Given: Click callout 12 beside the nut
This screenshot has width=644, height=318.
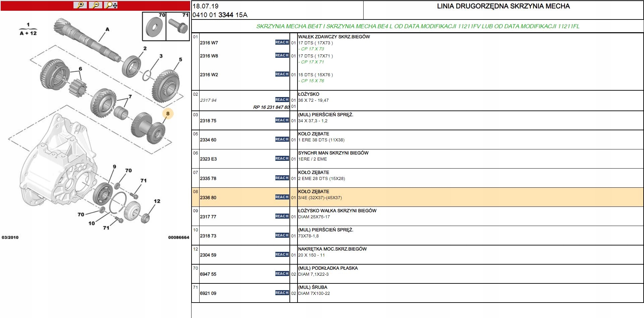Looking at the screenshot, I should tap(157, 201).
